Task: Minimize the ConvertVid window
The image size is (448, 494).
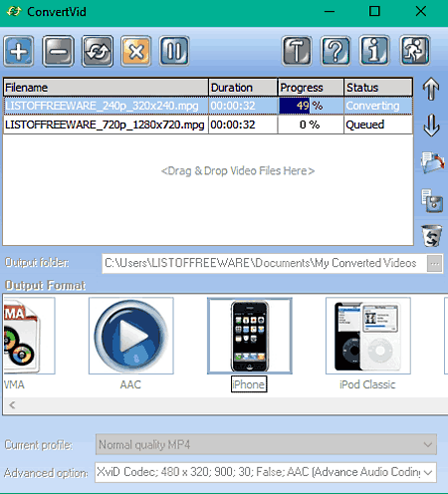Action: pos(330,12)
